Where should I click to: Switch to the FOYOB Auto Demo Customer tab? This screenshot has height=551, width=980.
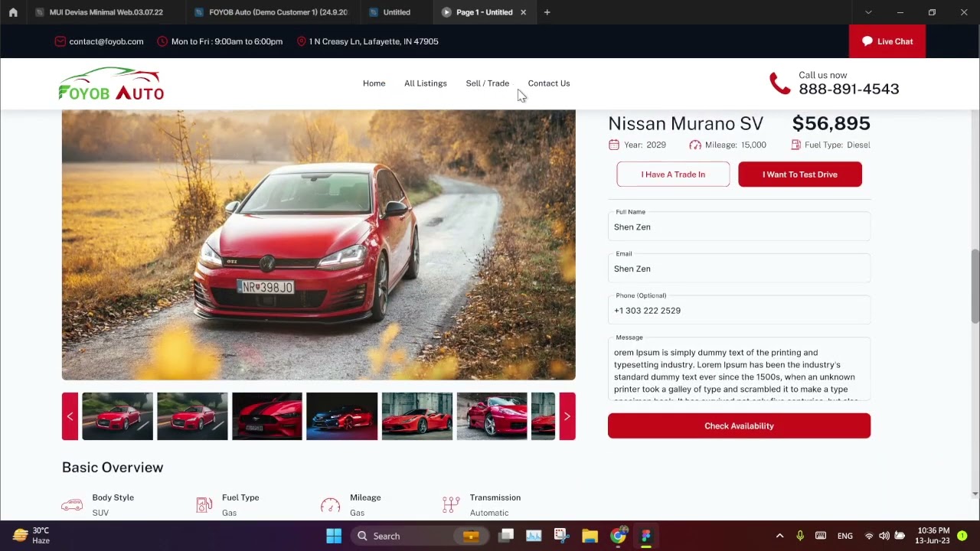(272, 12)
